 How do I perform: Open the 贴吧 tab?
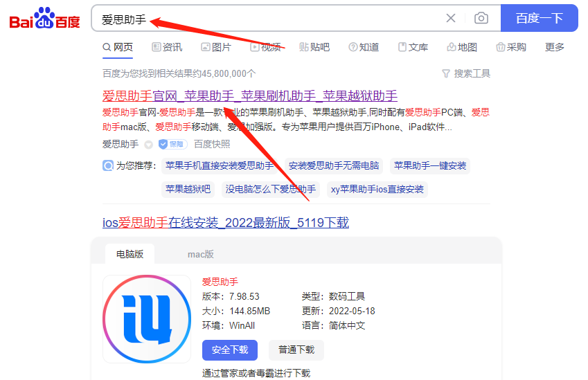click(314, 47)
